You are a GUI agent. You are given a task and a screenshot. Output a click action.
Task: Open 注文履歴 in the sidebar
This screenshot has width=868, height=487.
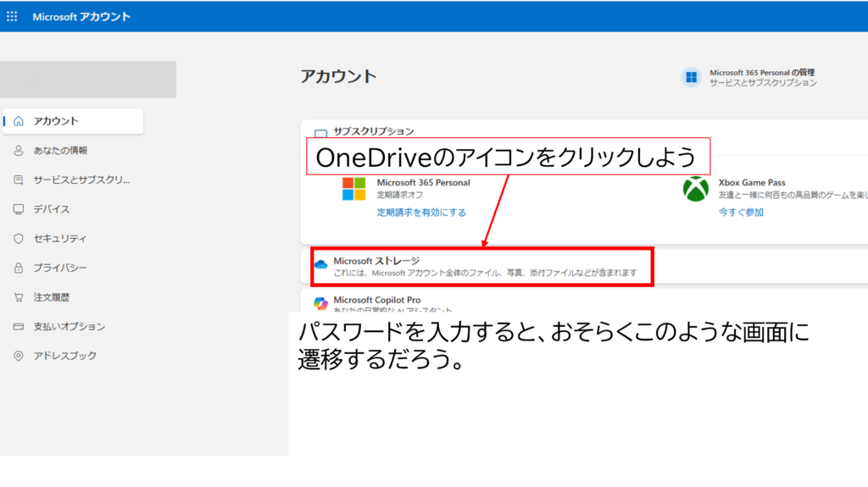click(73, 297)
